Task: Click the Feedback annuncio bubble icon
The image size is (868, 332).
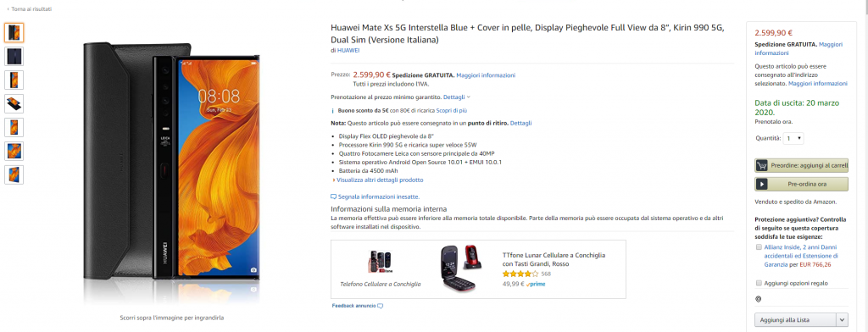Action: coord(381,306)
